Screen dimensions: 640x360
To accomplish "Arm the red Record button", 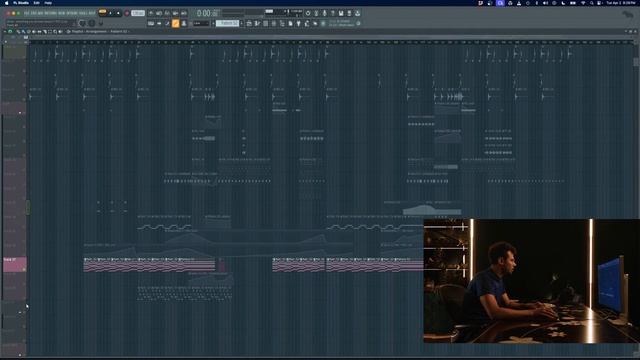I will [127, 13].
